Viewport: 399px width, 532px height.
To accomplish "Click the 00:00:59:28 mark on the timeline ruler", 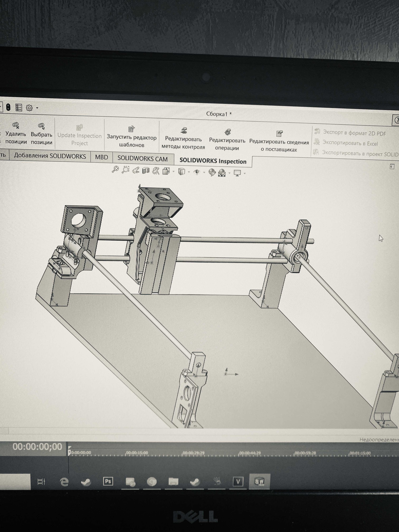I will pos(305,453).
